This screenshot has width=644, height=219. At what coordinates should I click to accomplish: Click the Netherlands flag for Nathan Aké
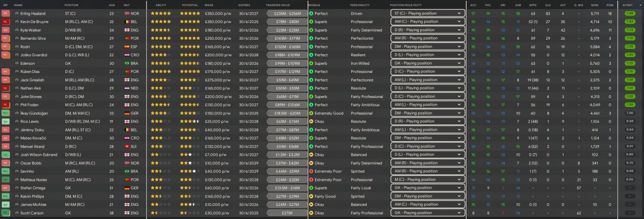click(x=126, y=88)
